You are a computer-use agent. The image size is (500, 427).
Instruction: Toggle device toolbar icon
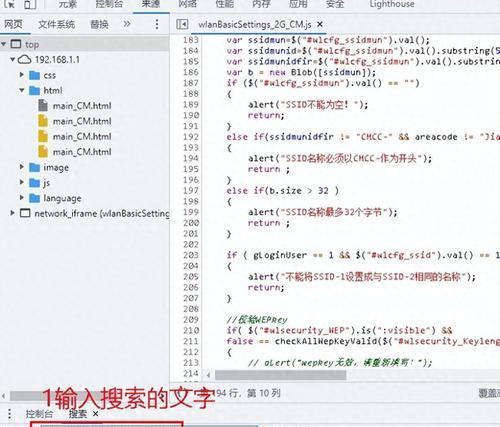pyautogui.click(x=30, y=4)
